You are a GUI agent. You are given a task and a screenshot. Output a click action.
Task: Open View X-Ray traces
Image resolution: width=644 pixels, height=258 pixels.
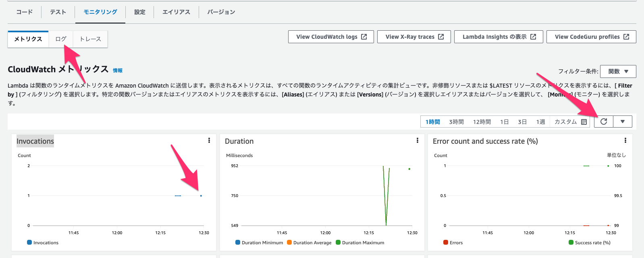click(414, 37)
